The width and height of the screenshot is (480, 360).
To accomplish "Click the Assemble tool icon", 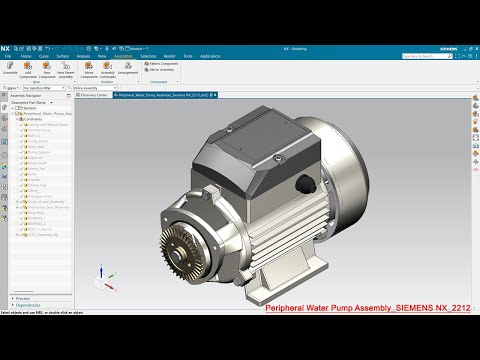I will (x=10, y=66).
